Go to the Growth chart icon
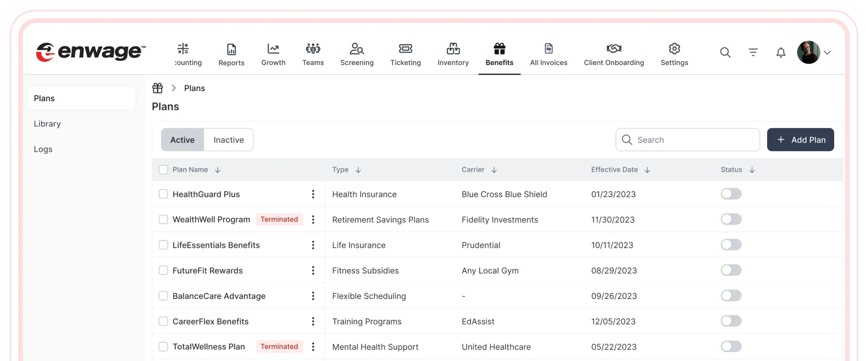Image resolution: width=868 pixels, height=361 pixels. [x=273, y=49]
